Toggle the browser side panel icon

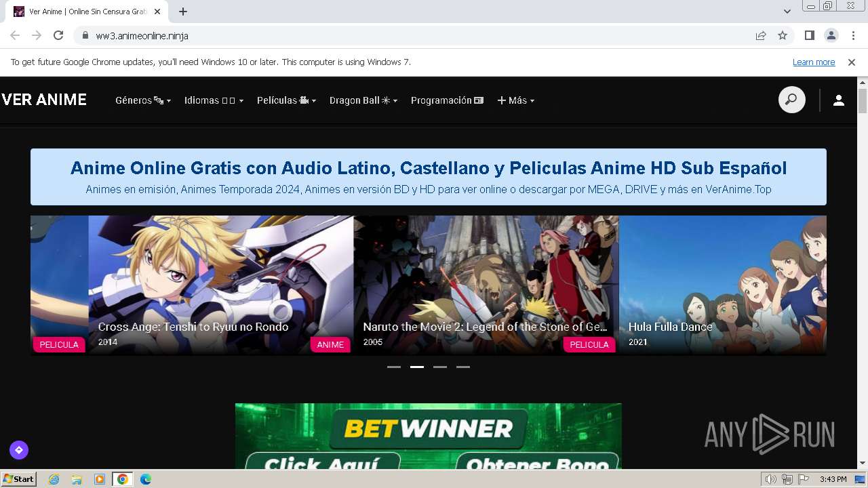[809, 35]
